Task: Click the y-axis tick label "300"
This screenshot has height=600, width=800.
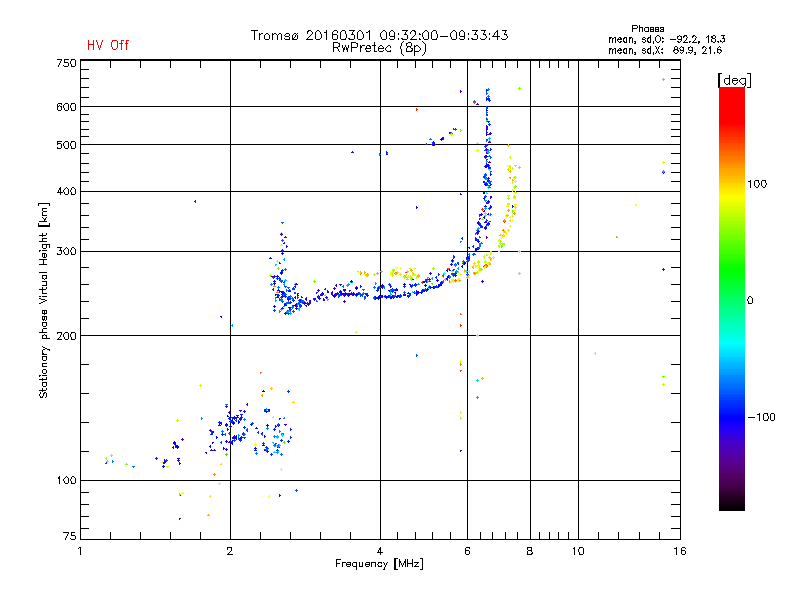Action: [x=66, y=252]
